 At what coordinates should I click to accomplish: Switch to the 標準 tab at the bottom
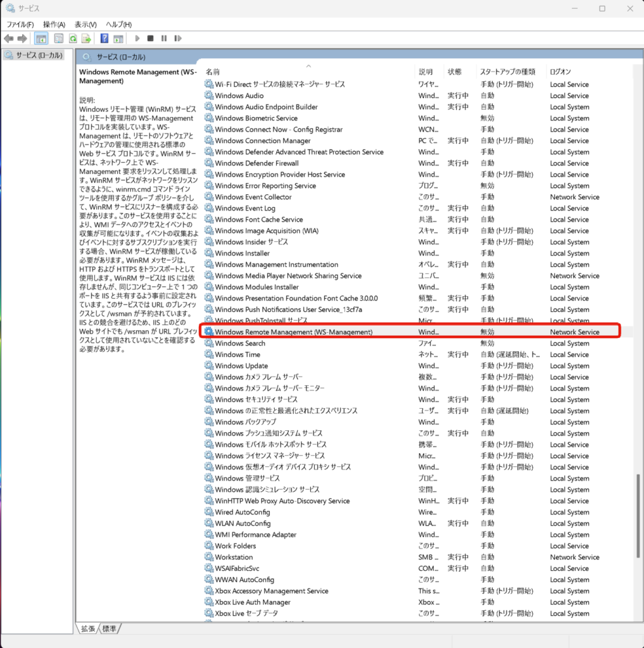[x=109, y=628]
